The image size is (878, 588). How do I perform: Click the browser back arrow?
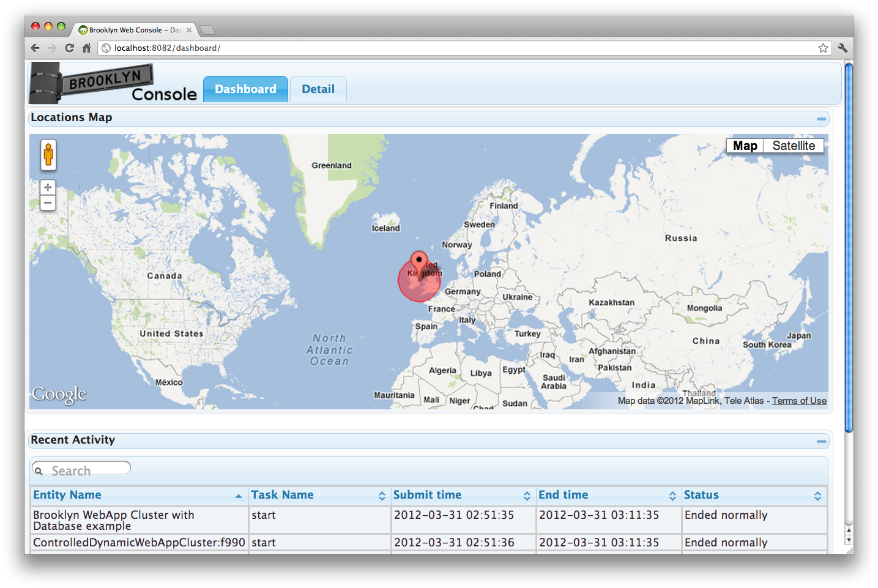35,48
